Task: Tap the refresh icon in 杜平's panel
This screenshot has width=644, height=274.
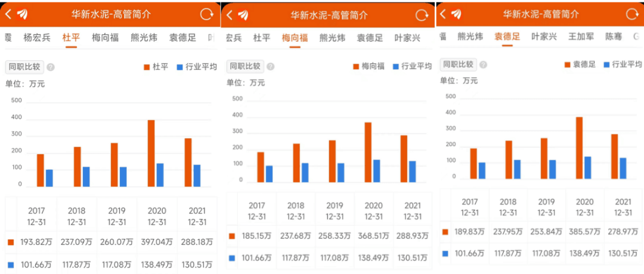Action: tap(206, 15)
